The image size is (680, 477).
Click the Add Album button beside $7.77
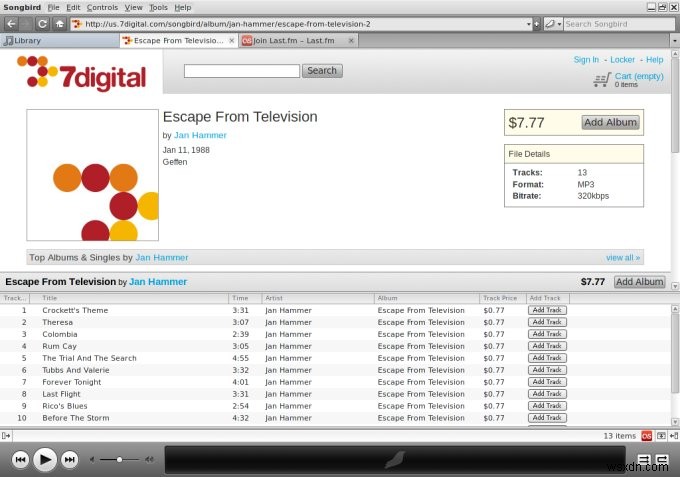point(610,122)
